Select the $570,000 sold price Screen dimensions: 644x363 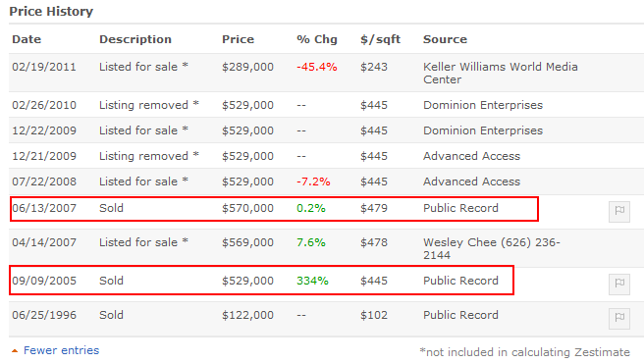(x=247, y=208)
